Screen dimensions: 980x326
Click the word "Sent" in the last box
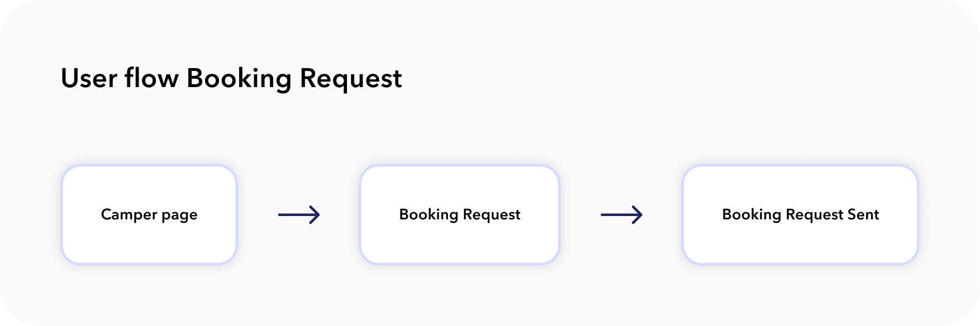[x=863, y=214]
